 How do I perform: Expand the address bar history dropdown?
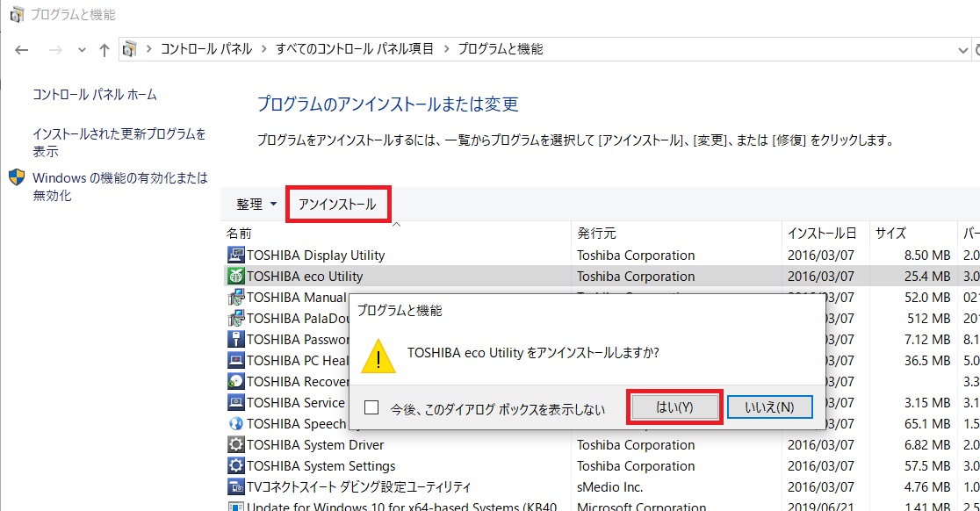[962, 50]
